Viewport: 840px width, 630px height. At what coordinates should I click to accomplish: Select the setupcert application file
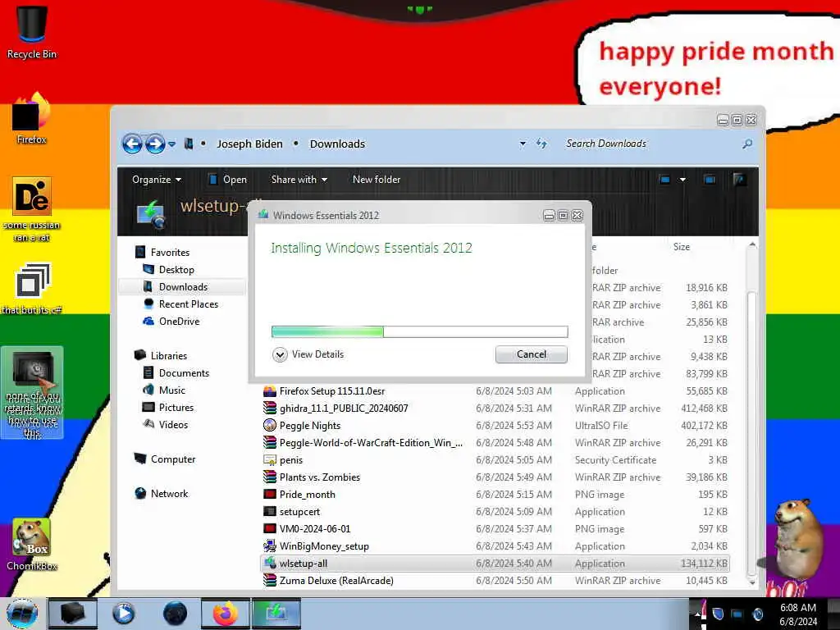tap(495, 512)
